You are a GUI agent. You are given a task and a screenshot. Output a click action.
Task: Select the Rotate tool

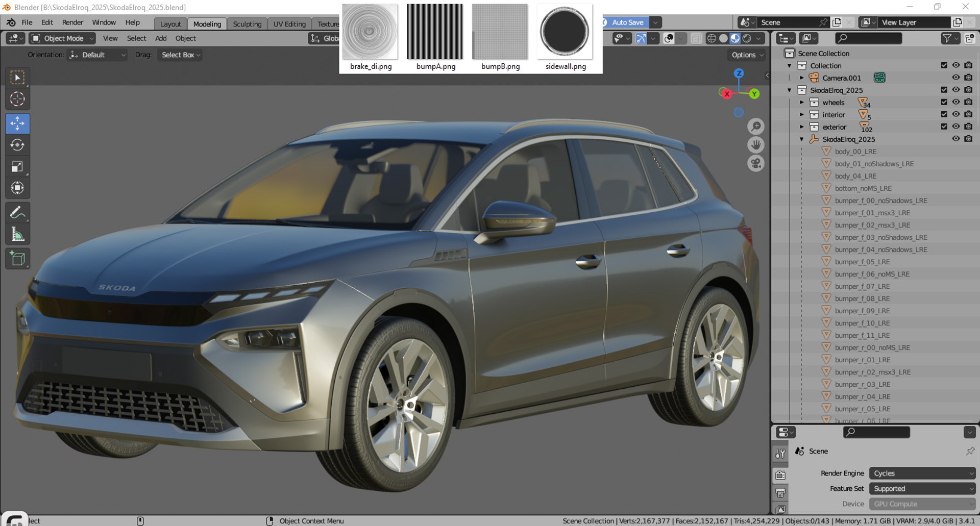pyautogui.click(x=17, y=145)
